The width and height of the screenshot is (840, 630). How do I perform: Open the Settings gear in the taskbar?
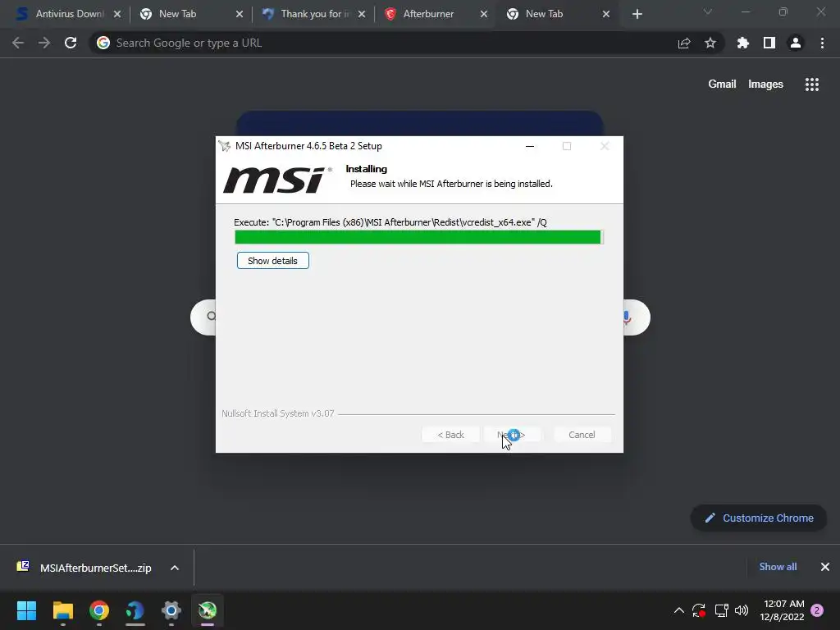pos(171,610)
